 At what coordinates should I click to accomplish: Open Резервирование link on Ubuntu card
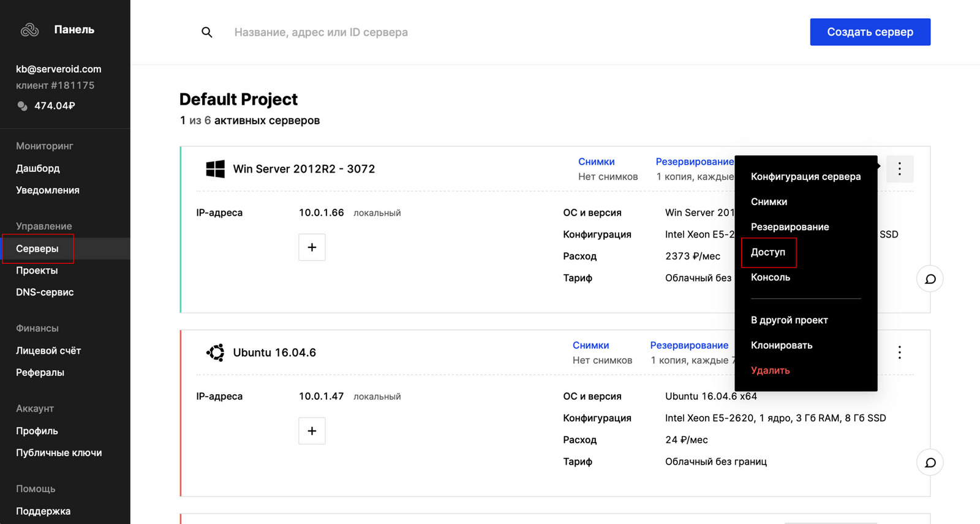pos(689,345)
